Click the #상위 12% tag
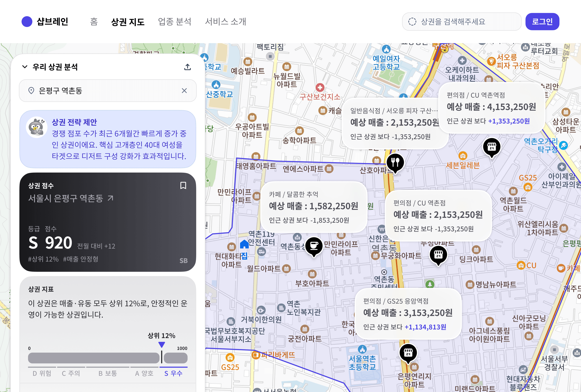This screenshot has width=581, height=392. pos(43,259)
